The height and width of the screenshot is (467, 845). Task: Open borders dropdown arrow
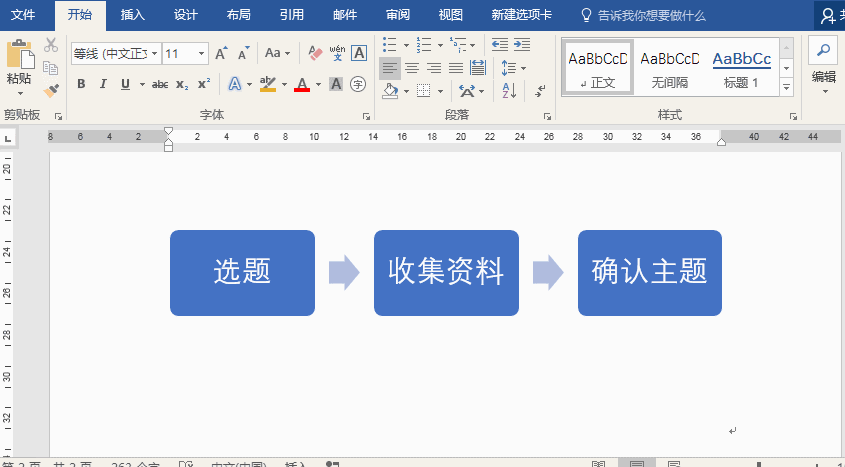point(440,91)
